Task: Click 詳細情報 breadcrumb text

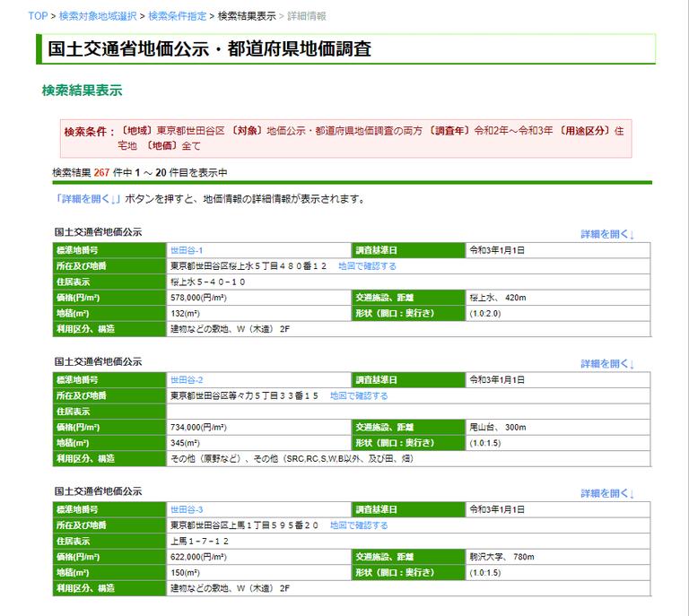Action: click(307, 16)
